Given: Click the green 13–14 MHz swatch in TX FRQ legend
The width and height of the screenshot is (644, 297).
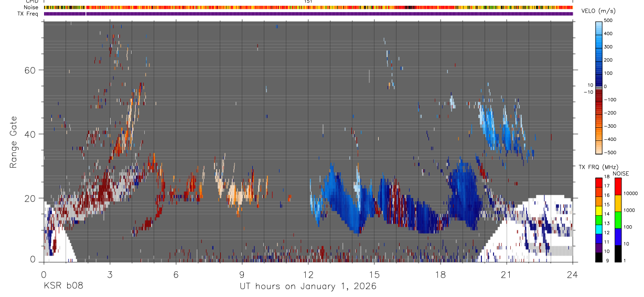Looking at the screenshot, I should click(x=599, y=219).
